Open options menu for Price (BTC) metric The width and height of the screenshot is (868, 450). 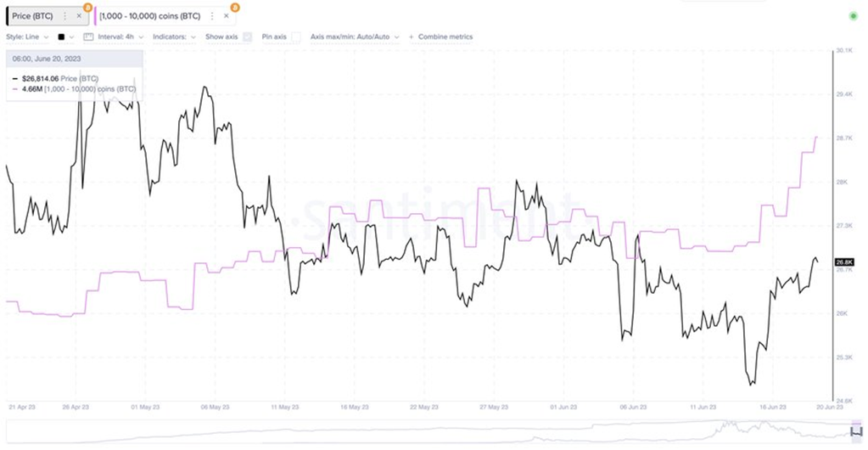pos(65,15)
